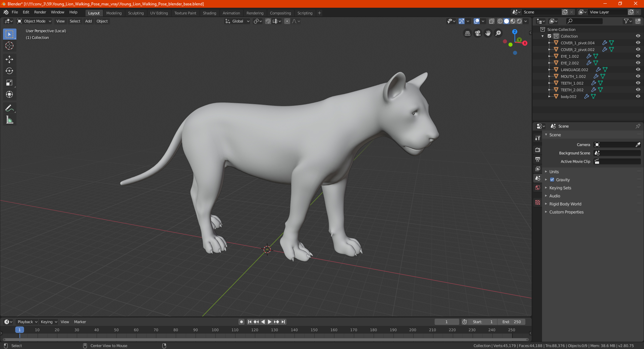Screen dimensions: 644x349
Task: Open Global transform orientation dropdown
Action: coord(237,21)
